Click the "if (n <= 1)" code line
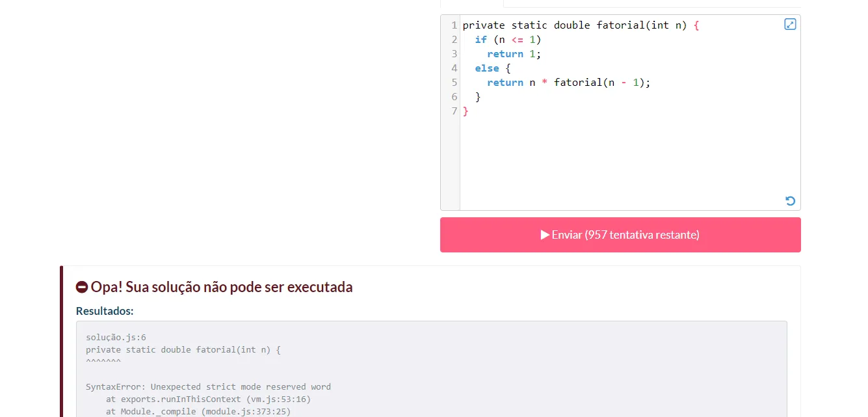 coord(507,40)
